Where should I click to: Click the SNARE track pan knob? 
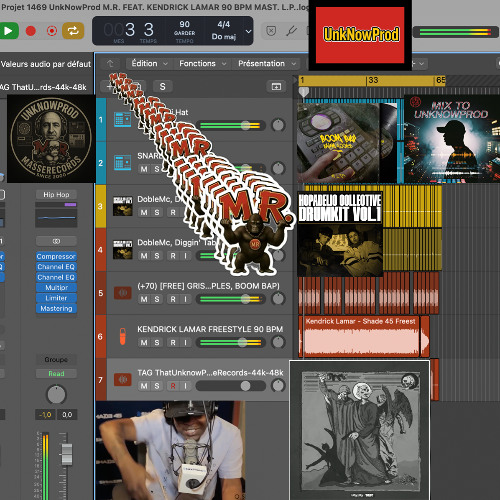(278, 169)
